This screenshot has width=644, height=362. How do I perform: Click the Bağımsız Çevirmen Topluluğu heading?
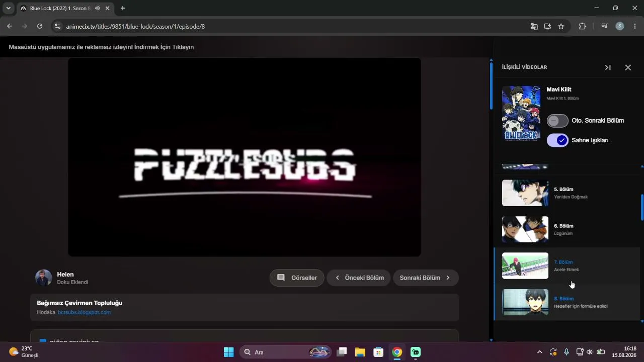click(x=79, y=303)
